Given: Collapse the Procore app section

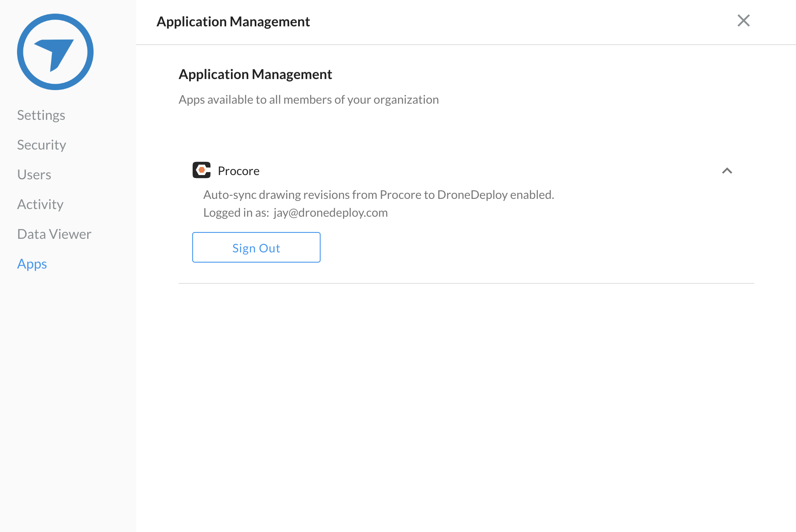Looking at the screenshot, I should (727, 171).
